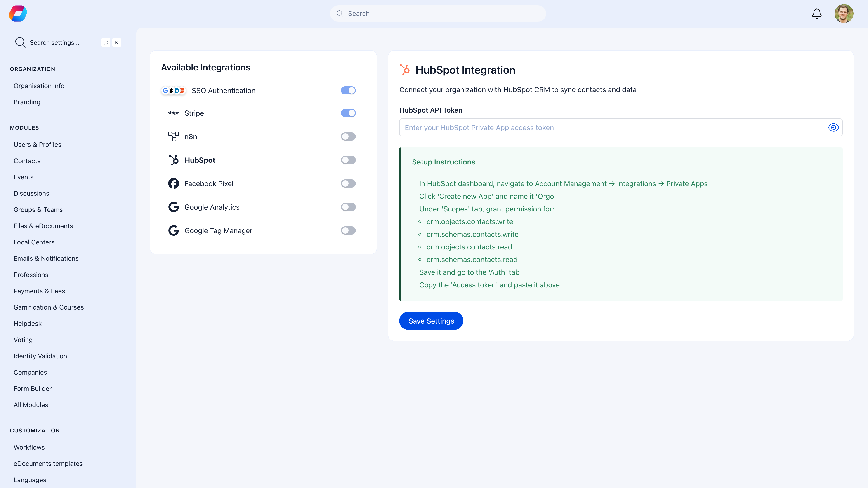The height and width of the screenshot is (488, 868).
Task: Open the Contacts module settings
Action: click(x=27, y=161)
